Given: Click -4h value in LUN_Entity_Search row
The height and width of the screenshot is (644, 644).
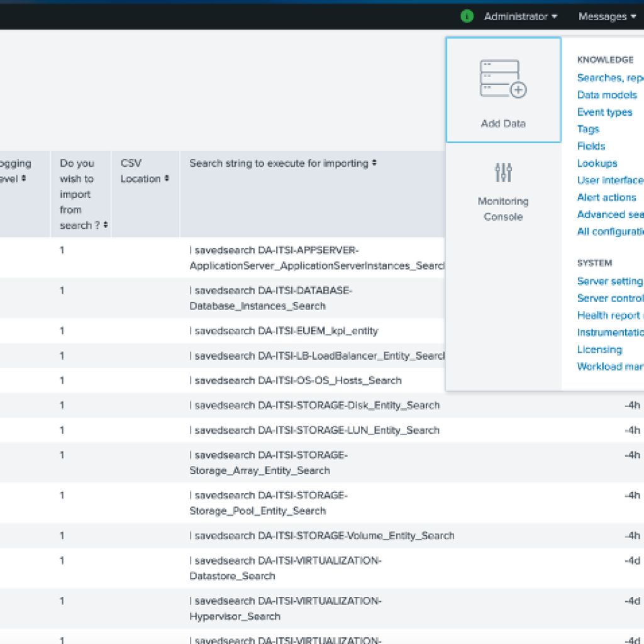Looking at the screenshot, I should point(633,430).
